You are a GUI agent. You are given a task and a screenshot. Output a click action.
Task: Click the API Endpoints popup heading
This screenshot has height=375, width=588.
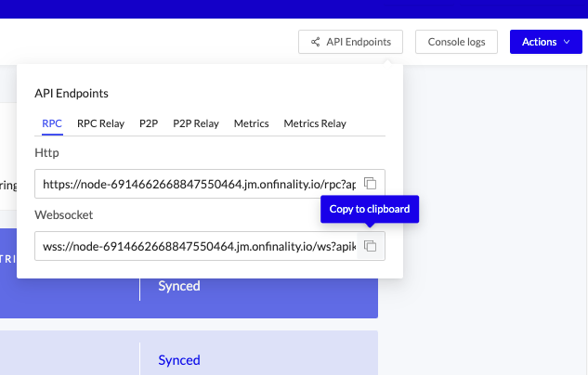pyautogui.click(x=72, y=94)
